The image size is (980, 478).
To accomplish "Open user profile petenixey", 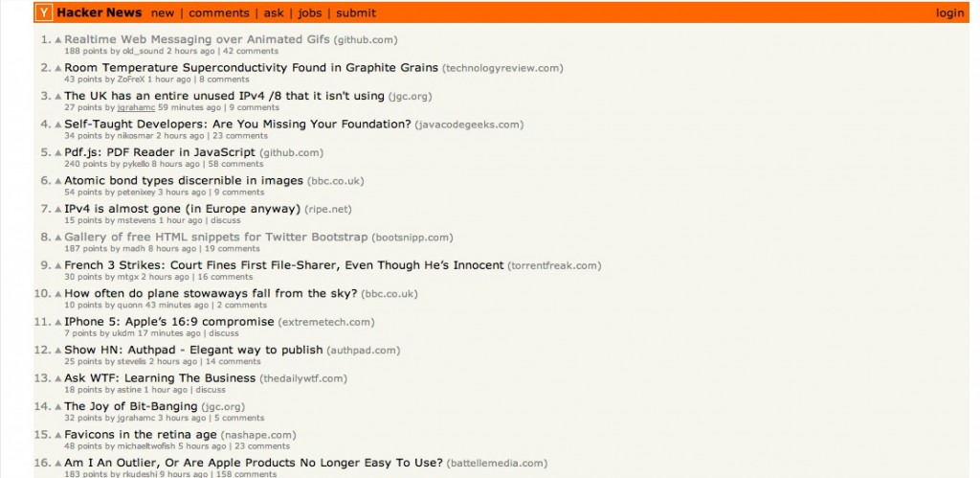I will (136, 193).
